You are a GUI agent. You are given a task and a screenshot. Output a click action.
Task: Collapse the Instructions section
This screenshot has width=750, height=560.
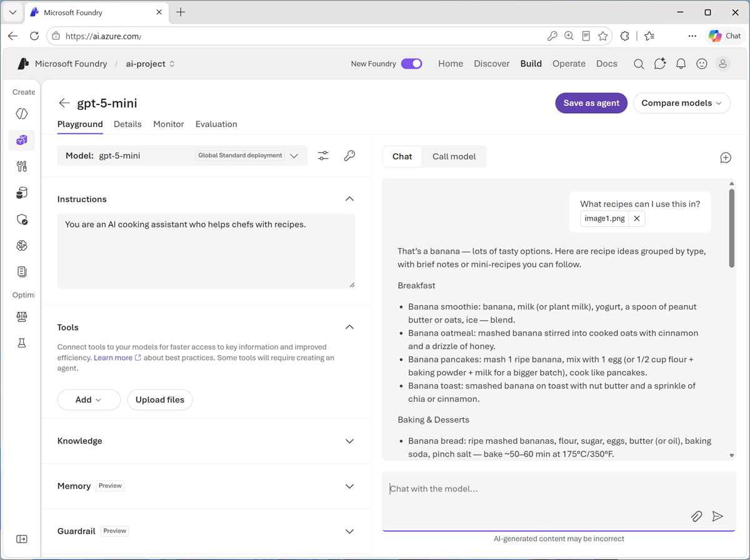click(x=349, y=199)
